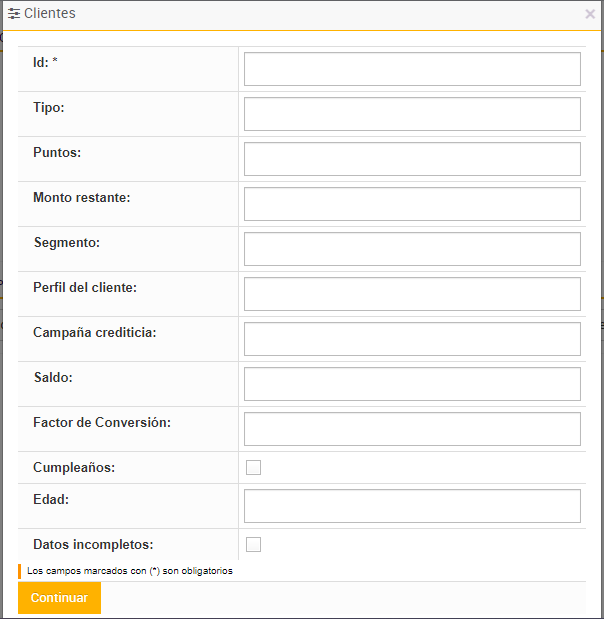Click into the Tipo text box
Image resolution: width=604 pixels, height=619 pixels.
[412, 114]
